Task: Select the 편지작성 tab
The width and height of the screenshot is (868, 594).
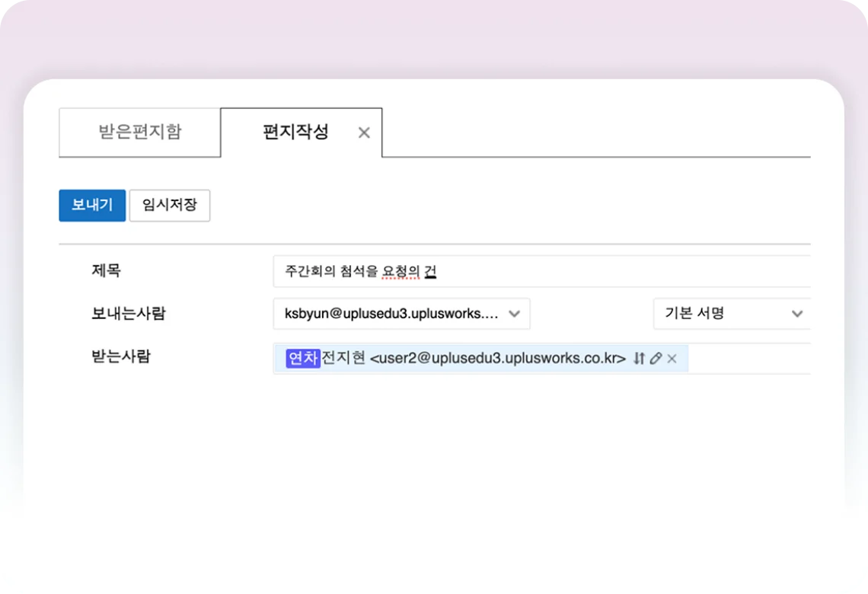Action: [295, 132]
